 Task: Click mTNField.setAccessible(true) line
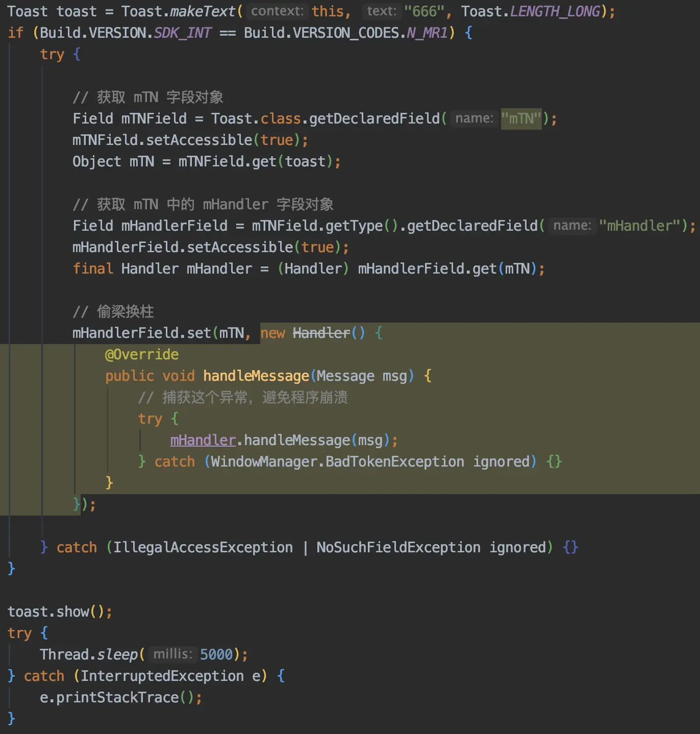click(190, 140)
